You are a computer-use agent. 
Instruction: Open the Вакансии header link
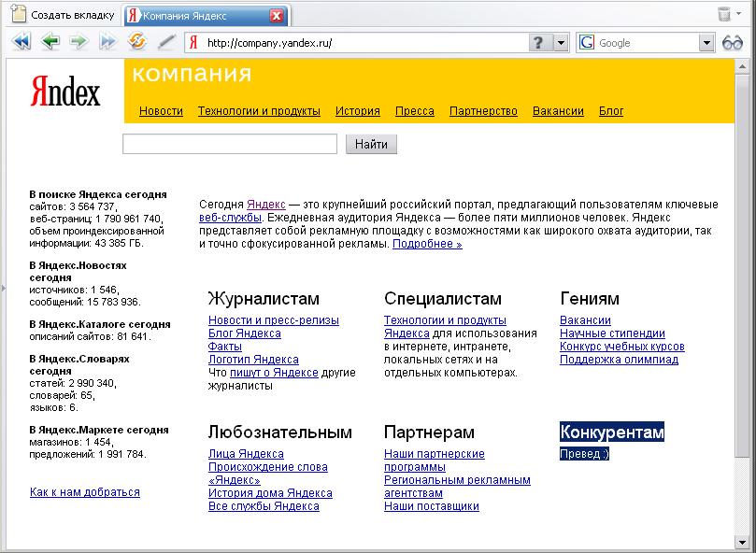pos(558,111)
